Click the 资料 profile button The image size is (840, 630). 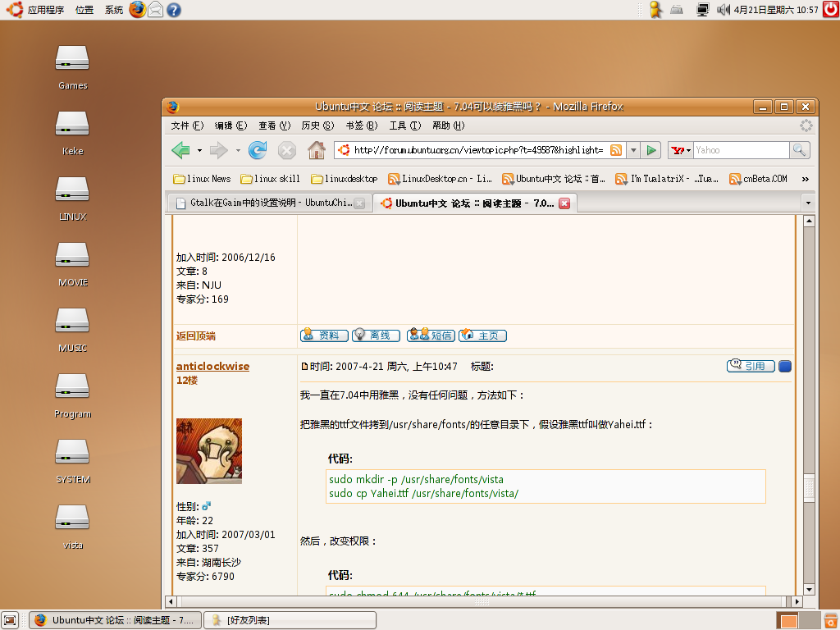(x=324, y=336)
